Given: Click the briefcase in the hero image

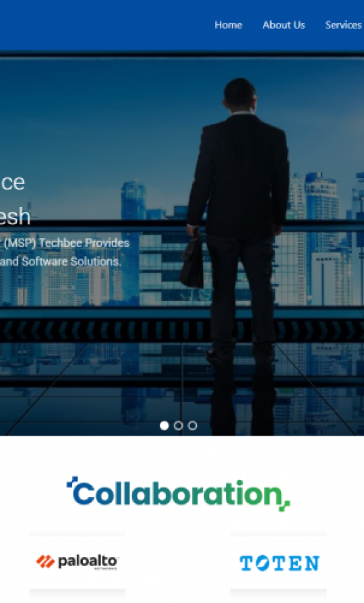Looking at the screenshot, I should [x=191, y=258].
